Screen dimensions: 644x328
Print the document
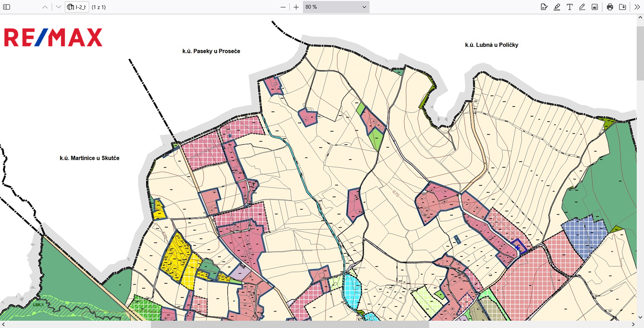[x=610, y=7]
